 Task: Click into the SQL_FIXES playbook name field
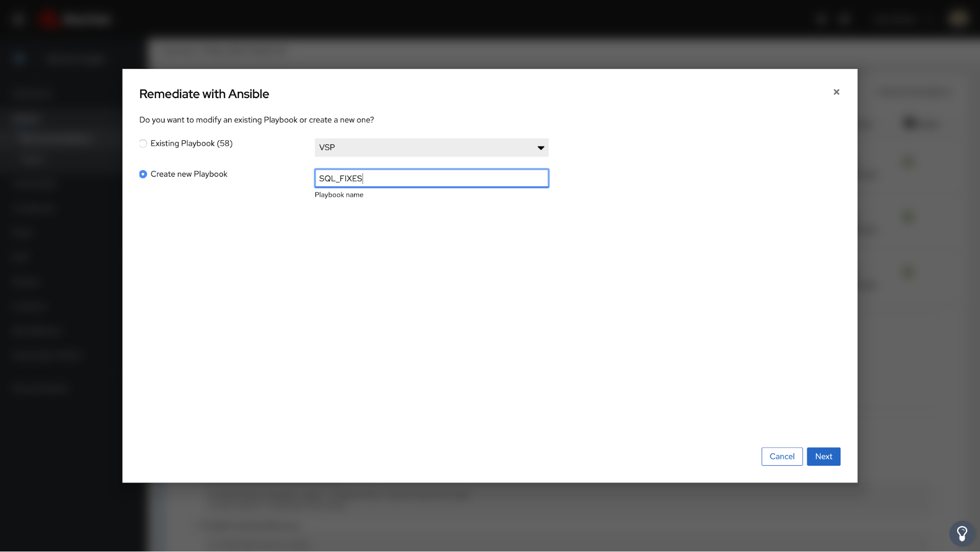point(431,179)
